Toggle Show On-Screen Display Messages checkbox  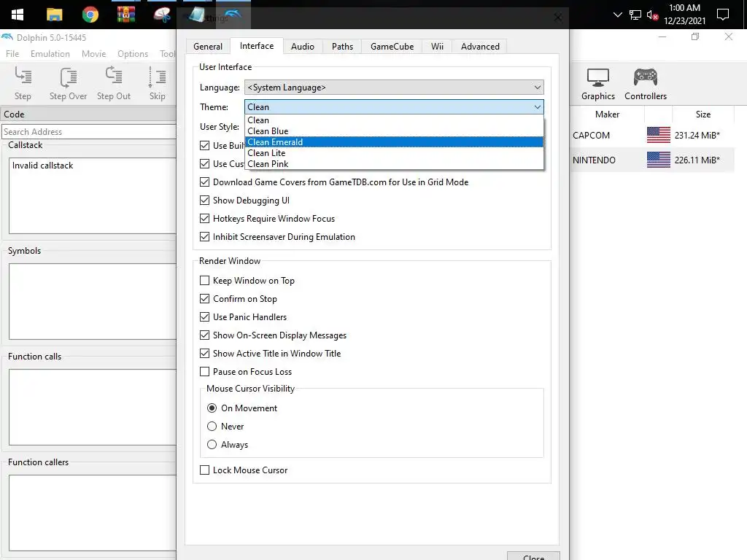[204, 335]
